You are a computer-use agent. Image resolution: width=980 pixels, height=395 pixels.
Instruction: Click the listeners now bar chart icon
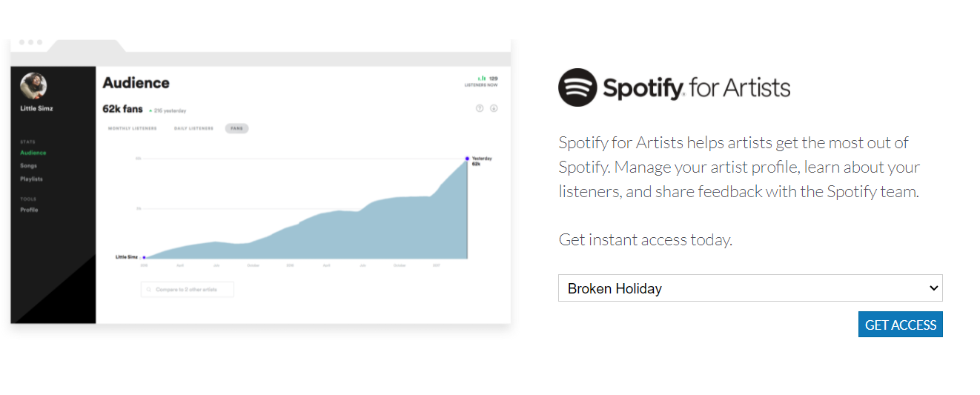click(x=482, y=78)
